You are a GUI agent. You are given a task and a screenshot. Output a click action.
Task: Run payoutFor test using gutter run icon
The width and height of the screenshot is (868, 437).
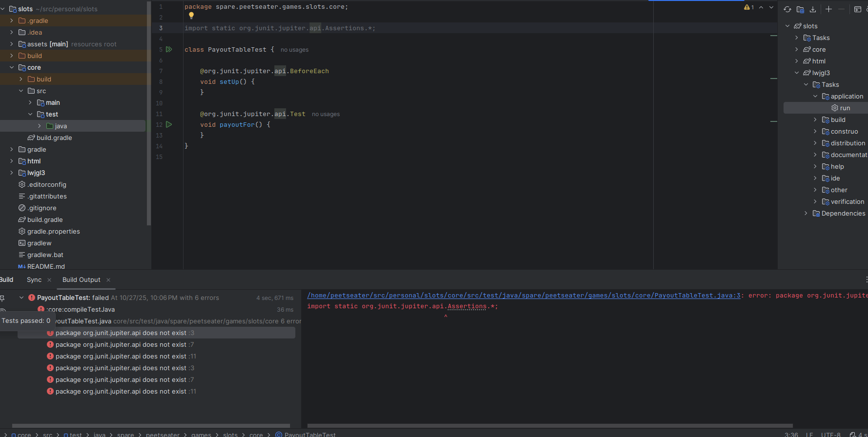point(169,124)
